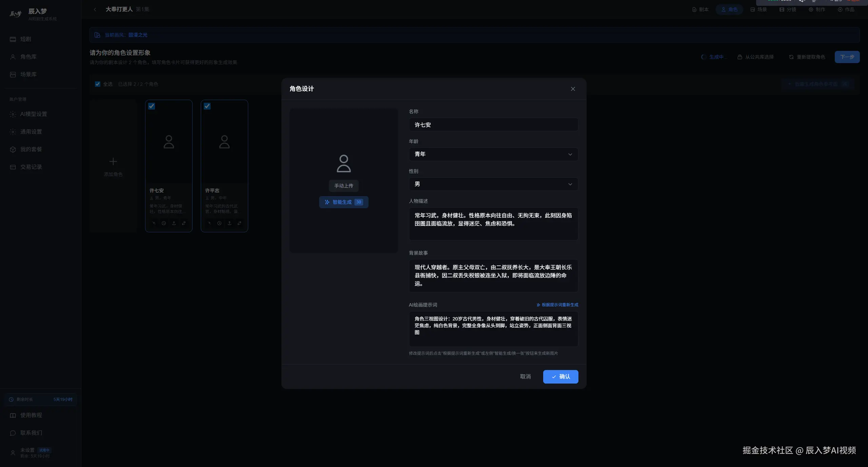
Task: Open 短剧 in the sidebar
Action: tap(25, 39)
